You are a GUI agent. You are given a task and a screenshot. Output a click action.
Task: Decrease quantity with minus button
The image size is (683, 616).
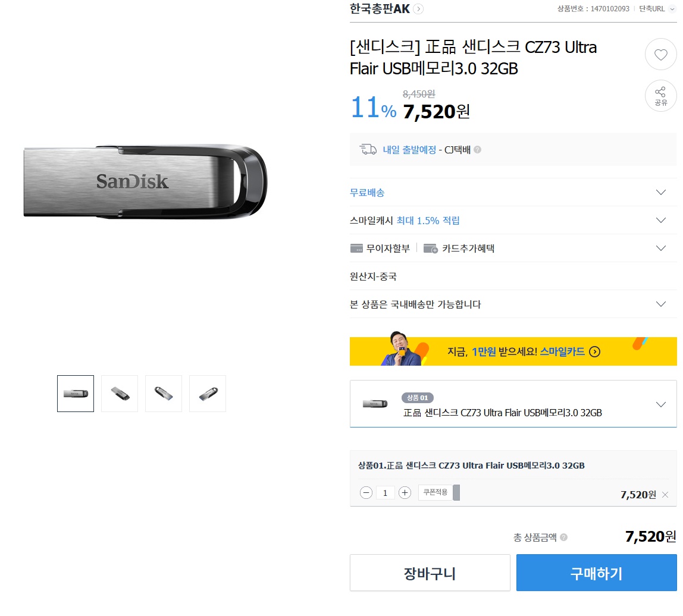coord(366,492)
